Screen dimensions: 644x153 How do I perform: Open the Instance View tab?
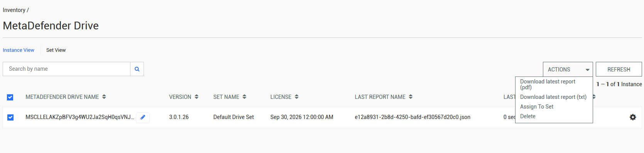click(19, 50)
